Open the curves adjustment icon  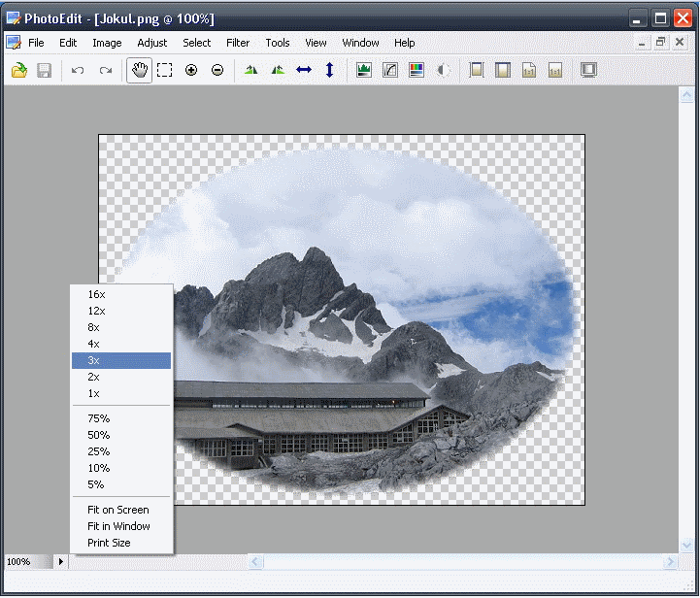click(390, 70)
